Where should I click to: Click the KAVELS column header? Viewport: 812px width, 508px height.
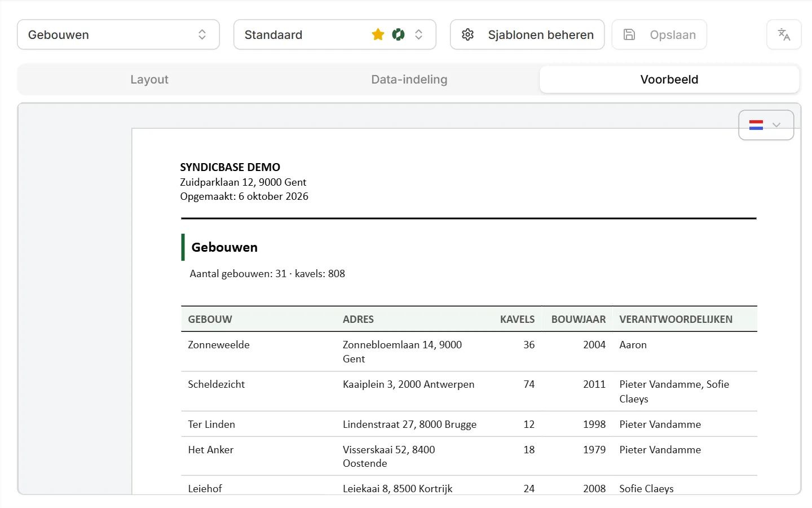click(x=517, y=319)
